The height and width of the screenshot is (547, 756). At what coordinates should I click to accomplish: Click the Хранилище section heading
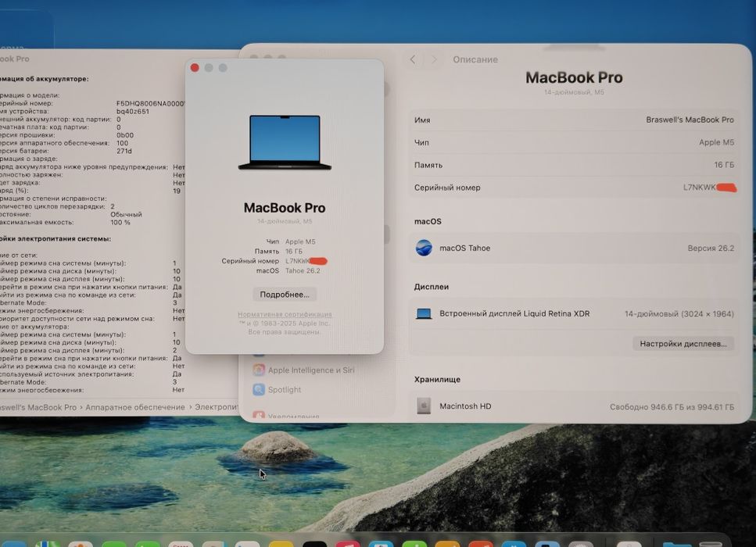(x=437, y=379)
